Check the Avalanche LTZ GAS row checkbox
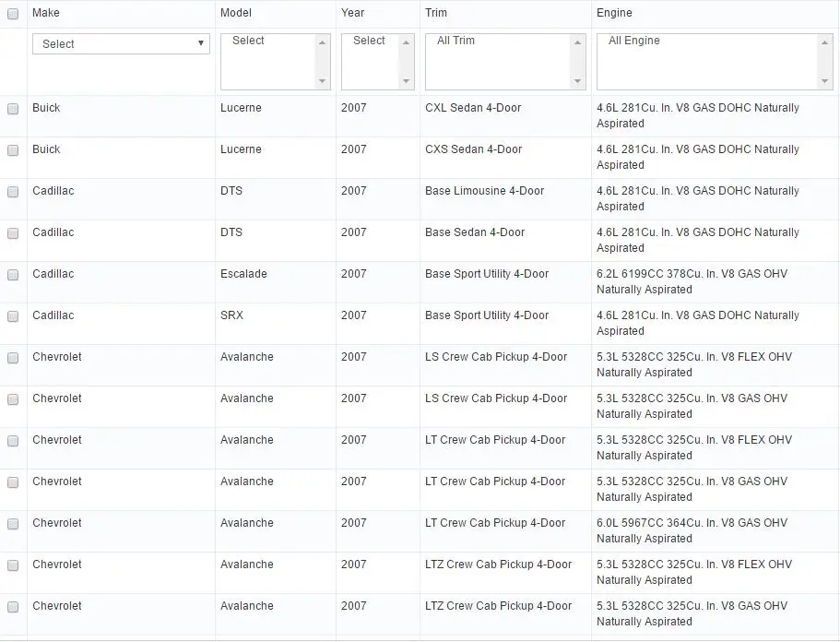The width and height of the screenshot is (840, 642). [13, 607]
